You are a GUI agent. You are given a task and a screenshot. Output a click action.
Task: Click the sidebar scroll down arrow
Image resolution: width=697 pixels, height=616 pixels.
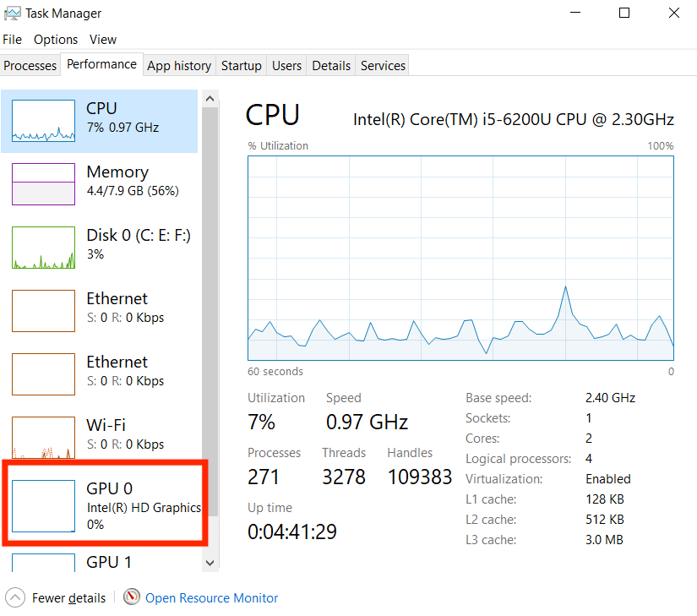pyautogui.click(x=210, y=563)
